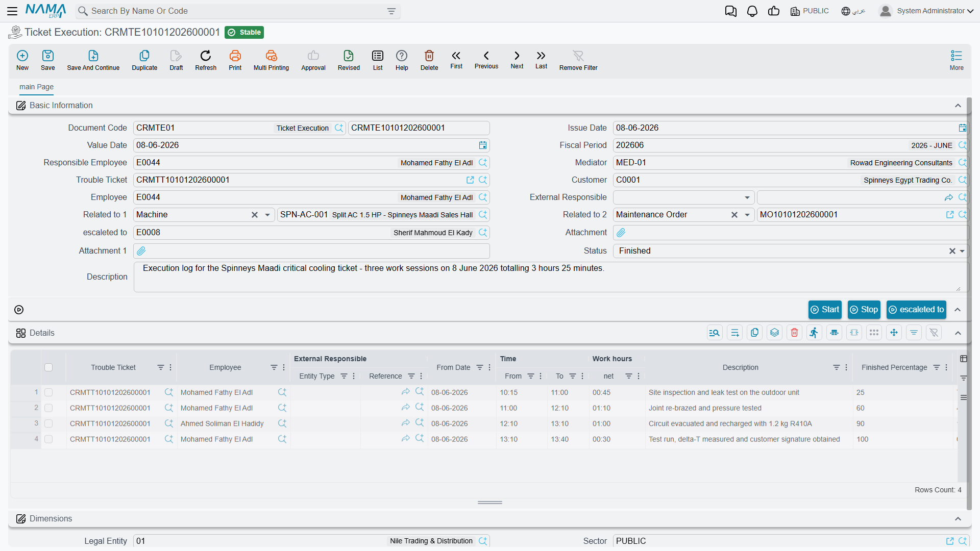Open the System Administrator user menu
This screenshot has width=980, height=551.
(x=926, y=11)
